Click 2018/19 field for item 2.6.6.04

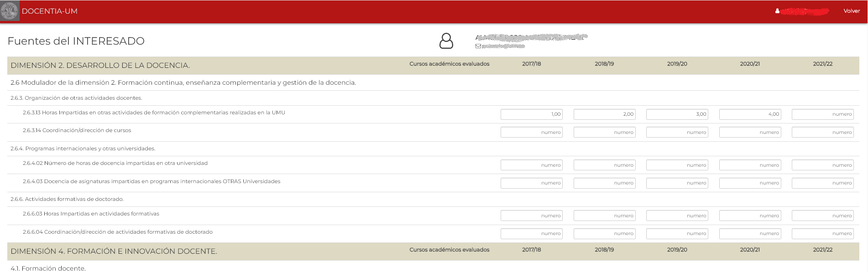point(604,234)
